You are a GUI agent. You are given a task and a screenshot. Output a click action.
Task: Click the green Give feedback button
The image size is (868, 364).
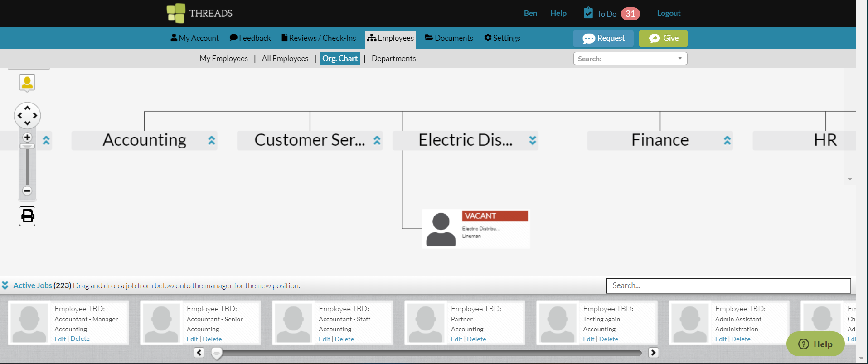pos(663,39)
